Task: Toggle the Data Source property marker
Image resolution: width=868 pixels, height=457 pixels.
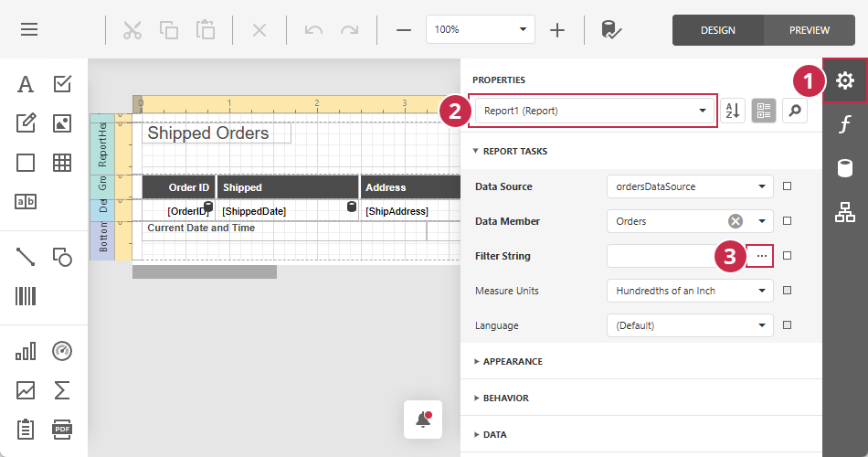Action: point(788,186)
